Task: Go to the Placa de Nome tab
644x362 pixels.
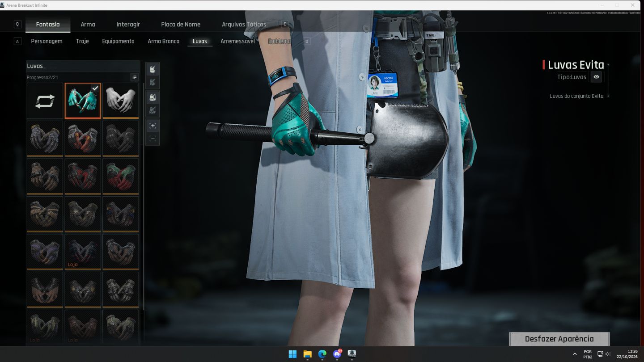Action: [x=181, y=24]
